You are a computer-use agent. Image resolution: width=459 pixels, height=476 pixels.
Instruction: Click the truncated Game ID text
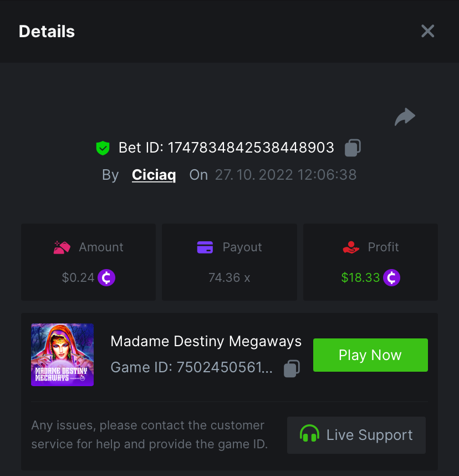tap(191, 368)
